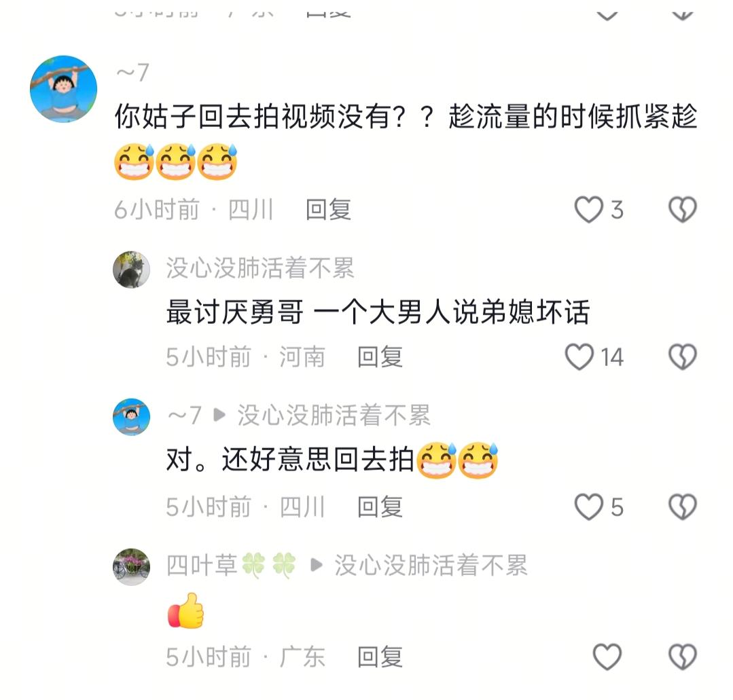Open 四叶草 username profile
The height and width of the screenshot is (700, 733).
(x=232, y=566)
